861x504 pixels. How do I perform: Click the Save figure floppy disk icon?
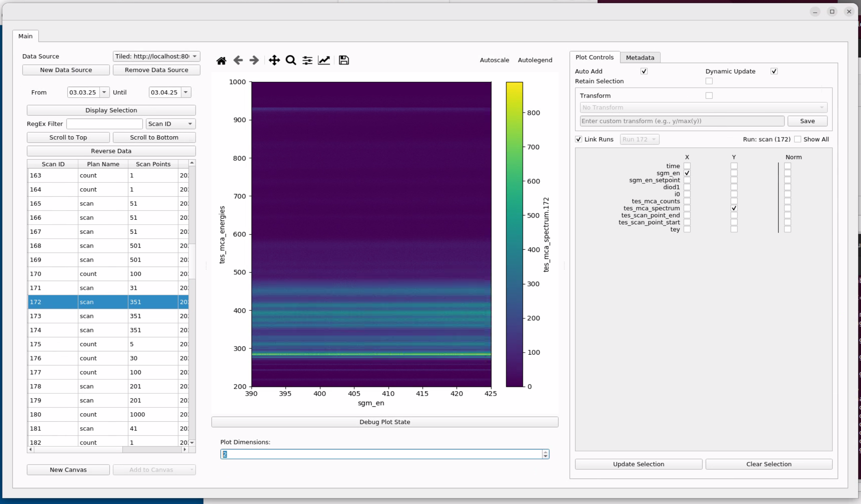(x=344, y=60)
